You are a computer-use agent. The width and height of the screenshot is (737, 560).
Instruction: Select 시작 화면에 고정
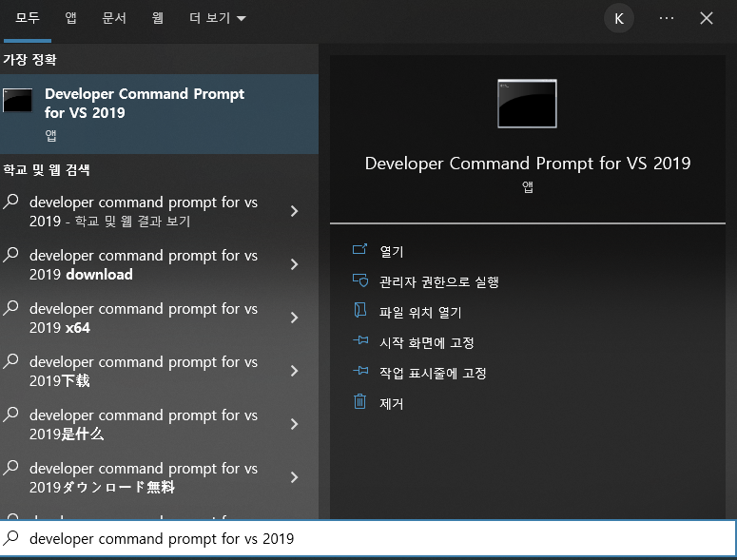click(x=427, y=343)
